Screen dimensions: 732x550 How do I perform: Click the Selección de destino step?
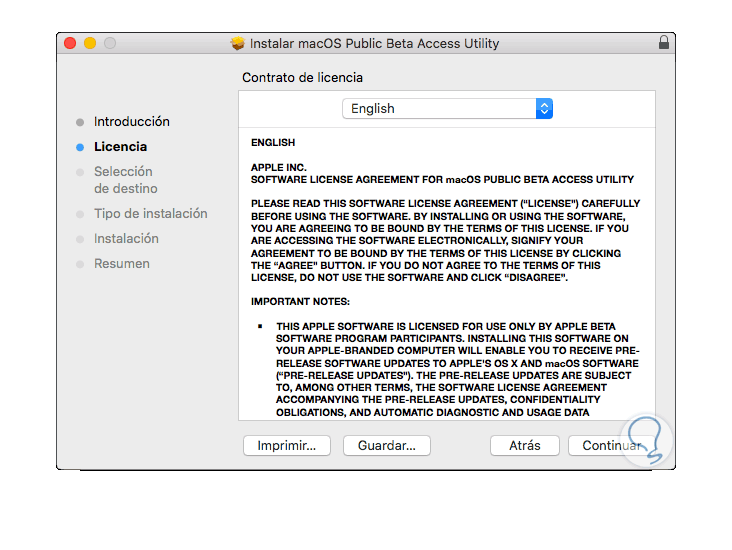point(126,180)
